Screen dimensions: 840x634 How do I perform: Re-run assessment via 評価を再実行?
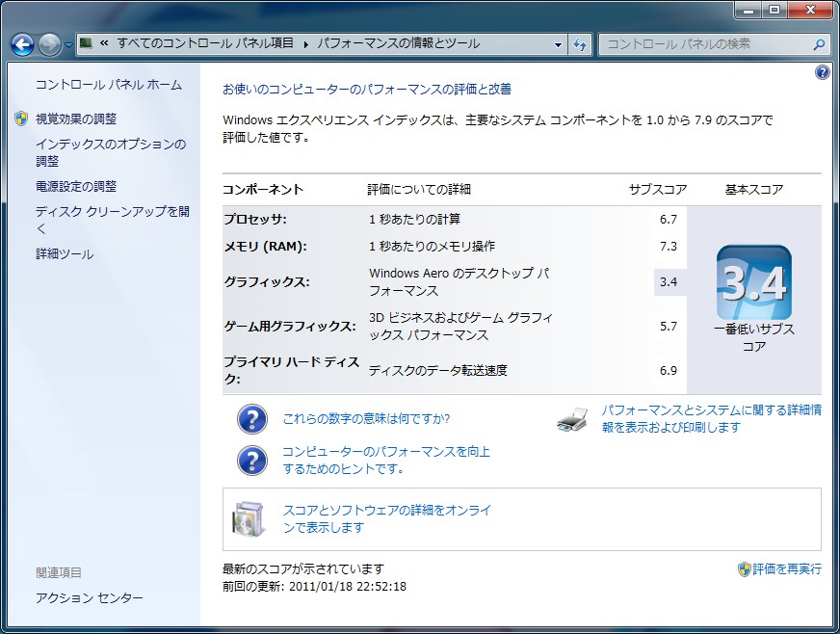(x=786, y=569)
